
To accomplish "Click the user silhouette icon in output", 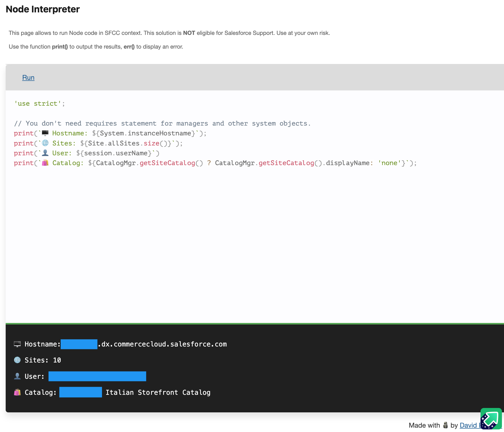I will coord(17,376).
